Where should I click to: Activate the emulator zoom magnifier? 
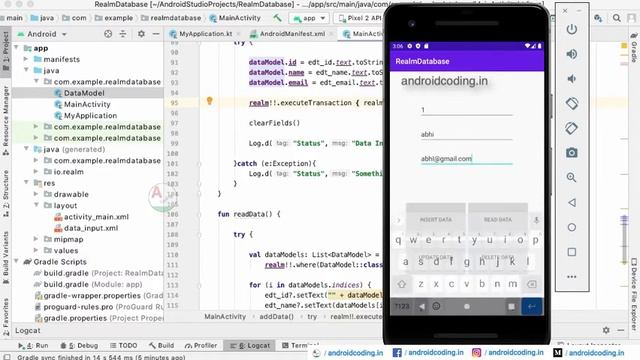coord(571,177)
